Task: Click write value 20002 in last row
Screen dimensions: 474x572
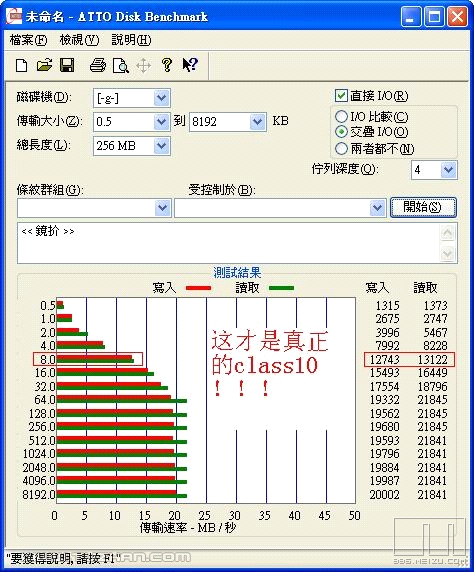Action: [384, 495]
